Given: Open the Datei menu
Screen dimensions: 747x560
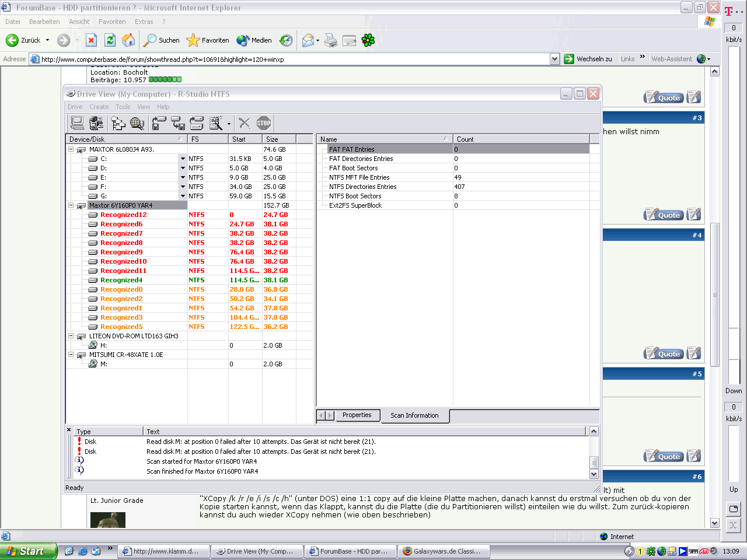Looking at the screenshot, I should [13, 22].
